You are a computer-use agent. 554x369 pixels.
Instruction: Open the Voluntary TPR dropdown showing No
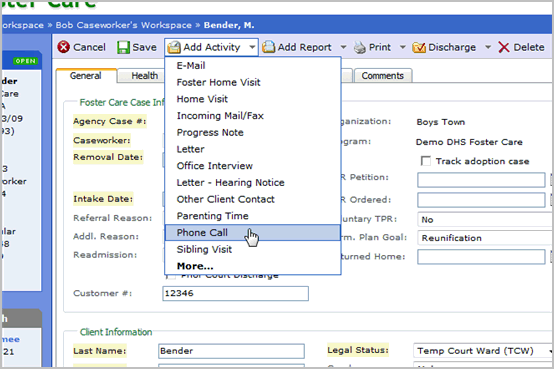click(x=485, y=219)
